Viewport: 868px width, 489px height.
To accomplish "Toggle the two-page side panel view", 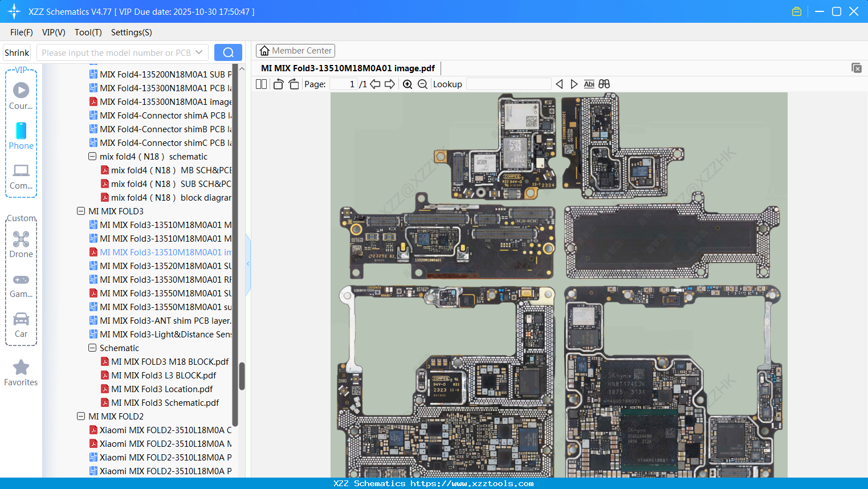I will [261, 84].
